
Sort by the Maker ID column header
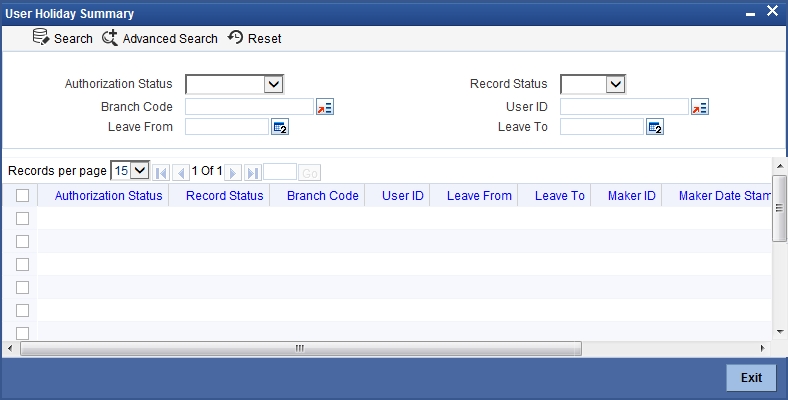pos(632,195)
